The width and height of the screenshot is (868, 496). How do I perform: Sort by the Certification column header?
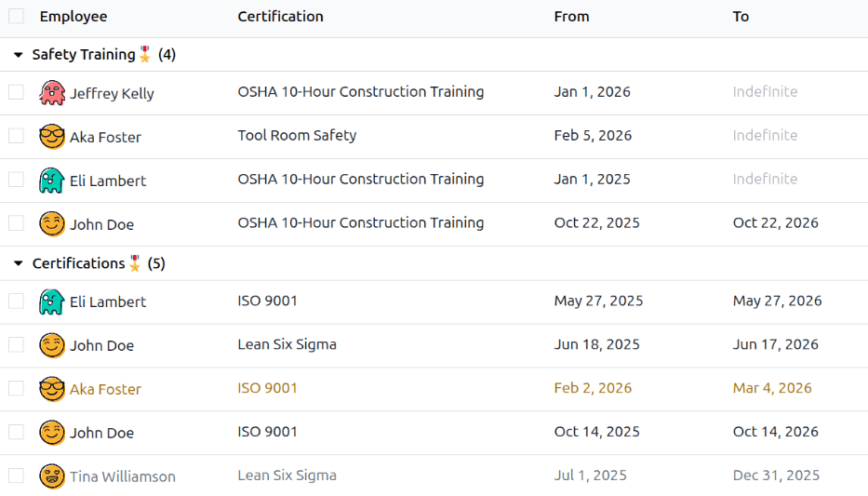tap(281, 17)
